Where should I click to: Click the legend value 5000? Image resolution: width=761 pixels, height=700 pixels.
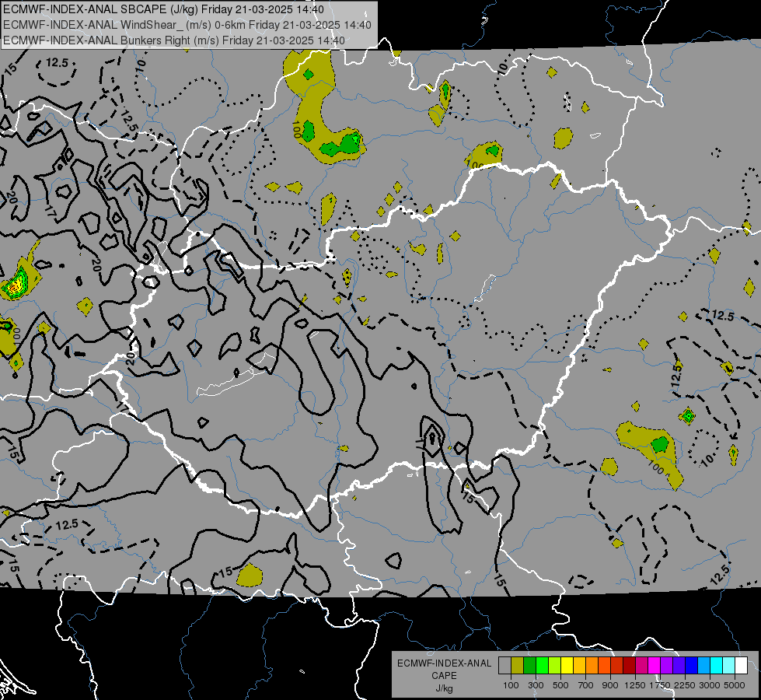pyautogui.click(x=735, y=685)
